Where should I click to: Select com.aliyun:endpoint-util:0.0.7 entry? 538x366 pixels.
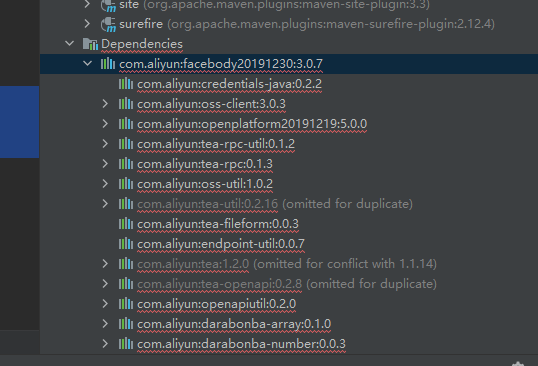pyautogui.click(x=221, y=244)
